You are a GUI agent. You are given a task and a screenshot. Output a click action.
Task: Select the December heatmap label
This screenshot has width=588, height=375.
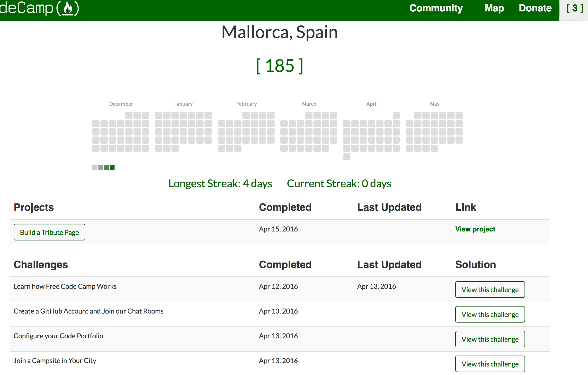pyautogui.click(x=121, y=104)
